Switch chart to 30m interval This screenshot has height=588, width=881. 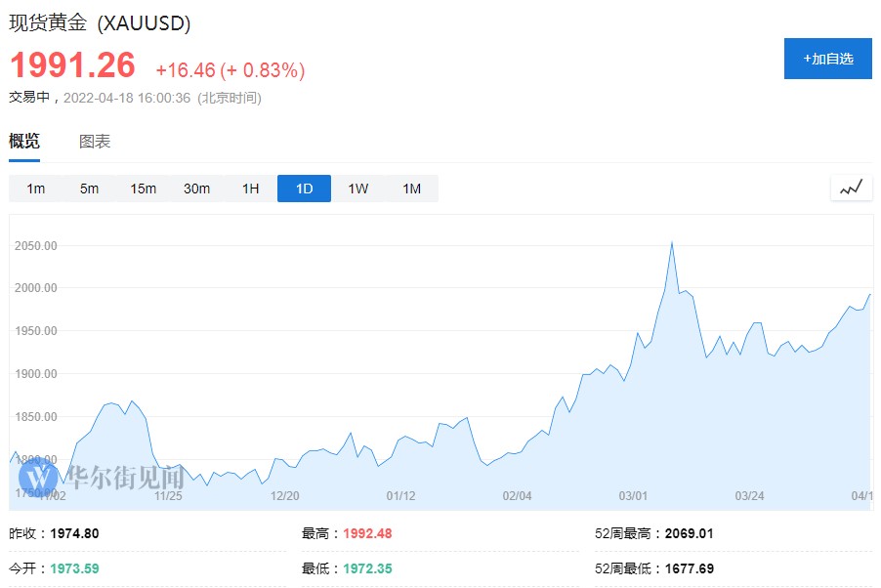click(x=197, y=189)
